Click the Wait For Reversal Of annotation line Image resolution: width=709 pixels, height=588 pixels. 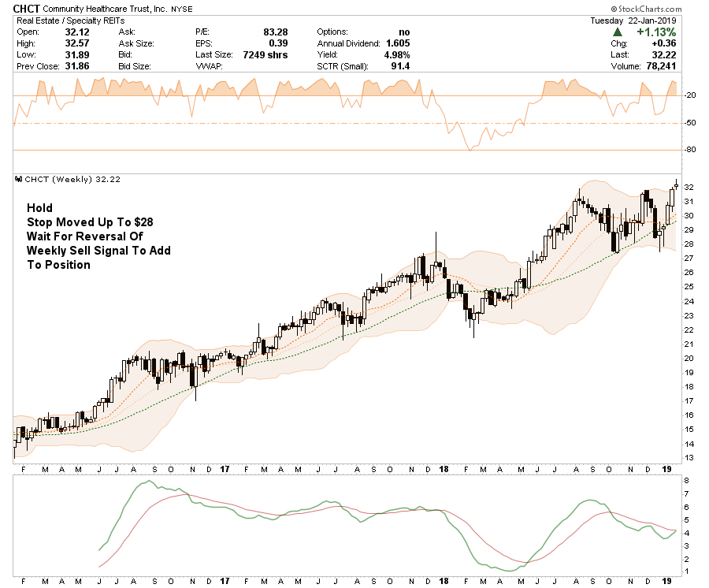point(85,236)
